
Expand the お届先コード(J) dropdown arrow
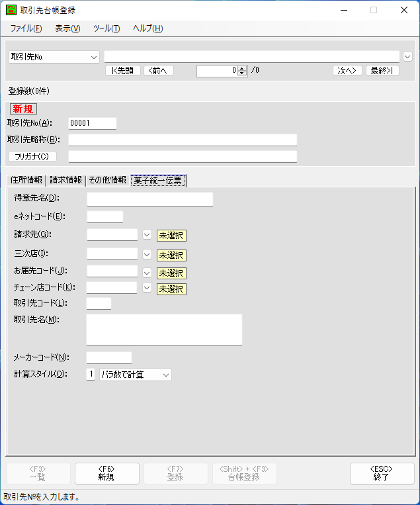click(x=147, y=273)
